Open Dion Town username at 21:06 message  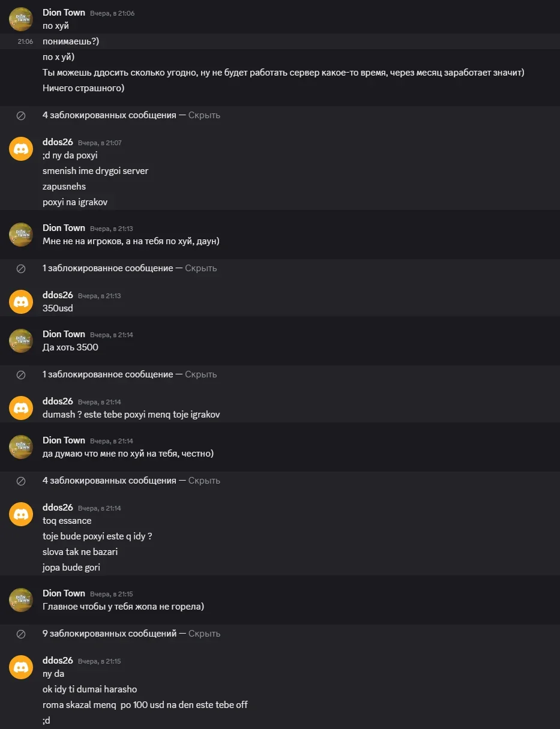64,13
